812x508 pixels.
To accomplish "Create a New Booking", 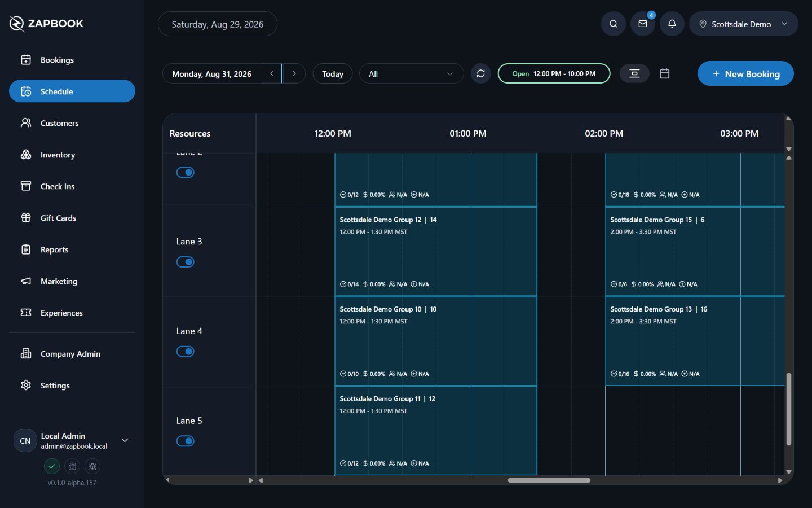I will pyautogui.click(x=745, y=73).
